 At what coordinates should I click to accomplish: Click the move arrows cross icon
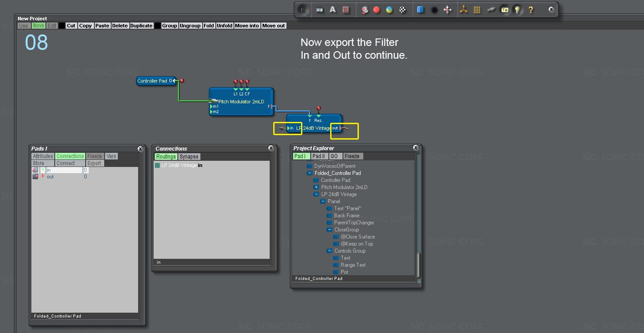coord(448,9)
